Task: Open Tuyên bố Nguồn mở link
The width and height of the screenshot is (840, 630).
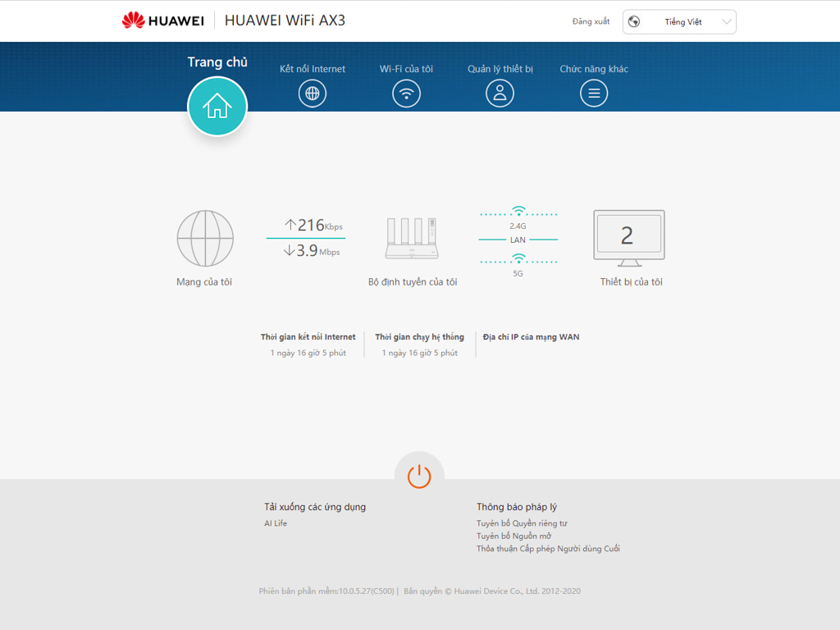Action: [514, 536]
